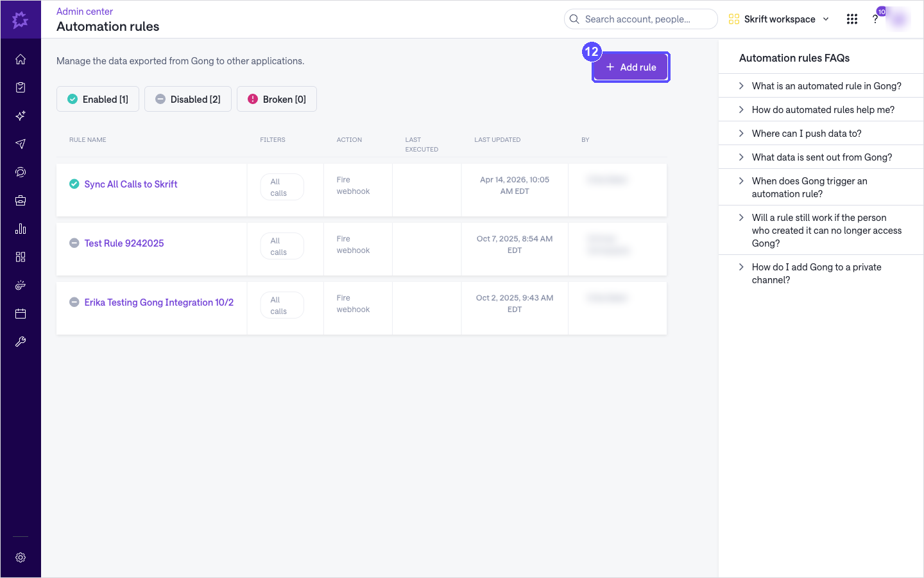Expand 'What data is sent out from Gong?'

[x=821, y=157]
